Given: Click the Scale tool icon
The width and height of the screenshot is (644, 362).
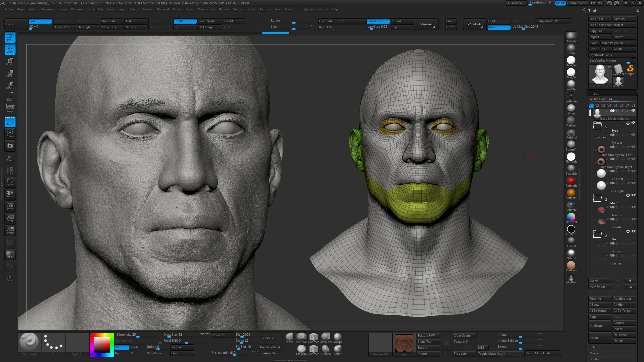Looking at the screenshot, I should pyautogui.click(x=10, y=73).
